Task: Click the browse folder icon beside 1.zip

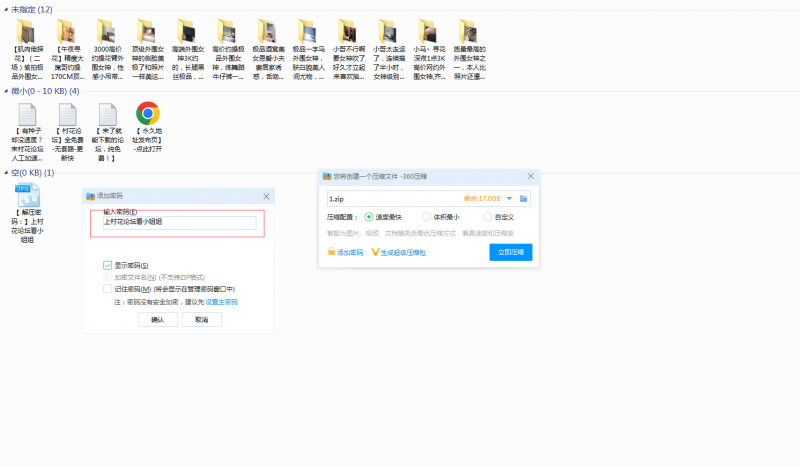Action: (523, 199)
